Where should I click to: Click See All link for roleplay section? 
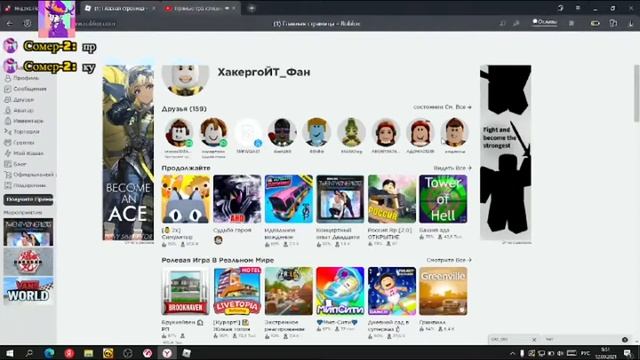click(x=449, y=260)
